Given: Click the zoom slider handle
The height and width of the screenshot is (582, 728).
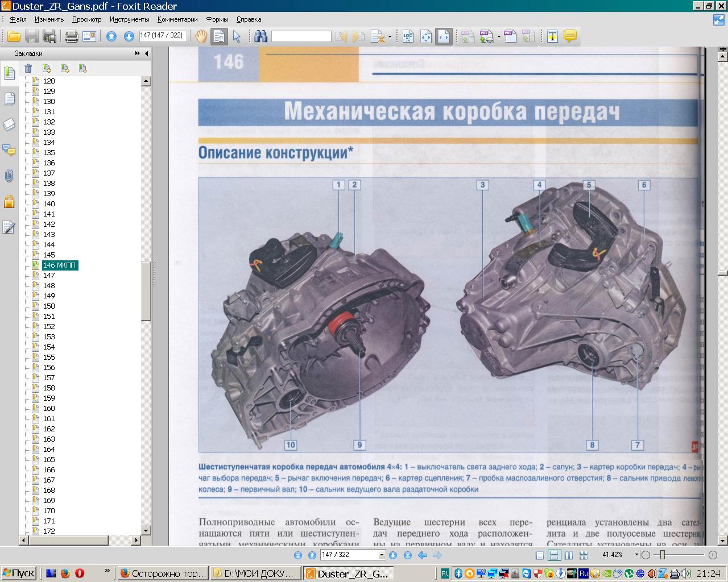Looking at the screenshot, I should (662, 555).
